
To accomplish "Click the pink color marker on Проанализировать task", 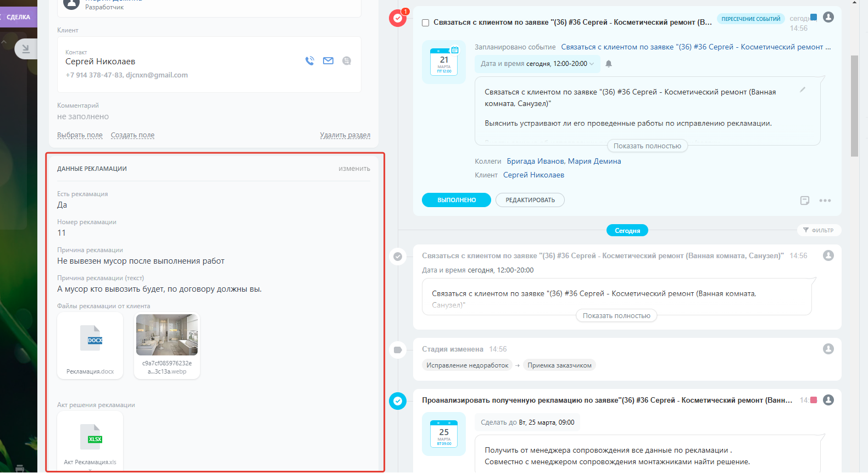I will [814, 400].
